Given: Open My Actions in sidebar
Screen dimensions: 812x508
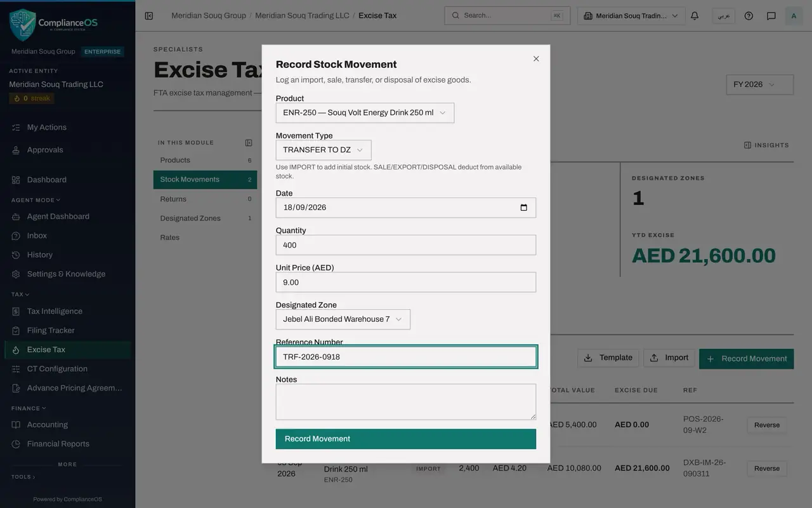Looking at the screenshot, I should (x=67, y=128).
